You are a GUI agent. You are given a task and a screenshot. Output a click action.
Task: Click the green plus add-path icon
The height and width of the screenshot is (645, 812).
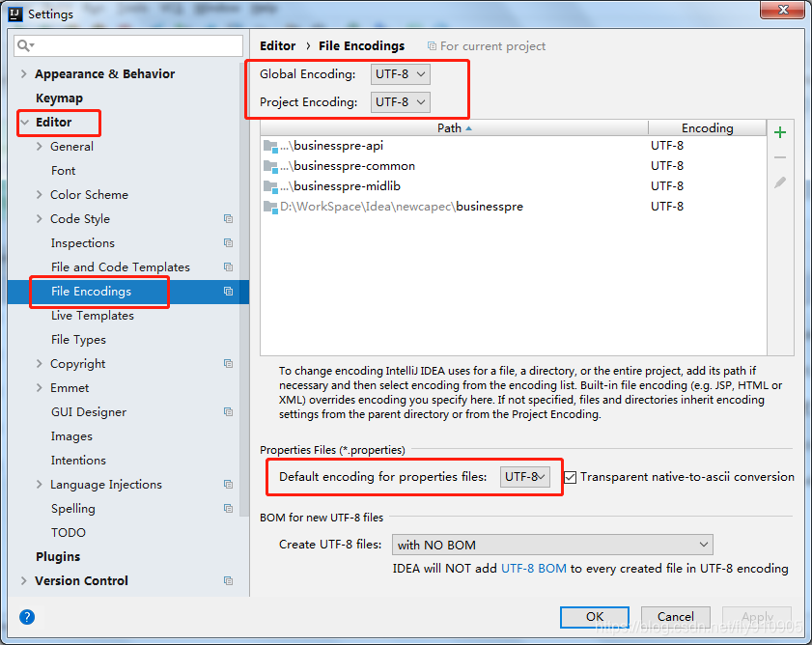[779, 132]
